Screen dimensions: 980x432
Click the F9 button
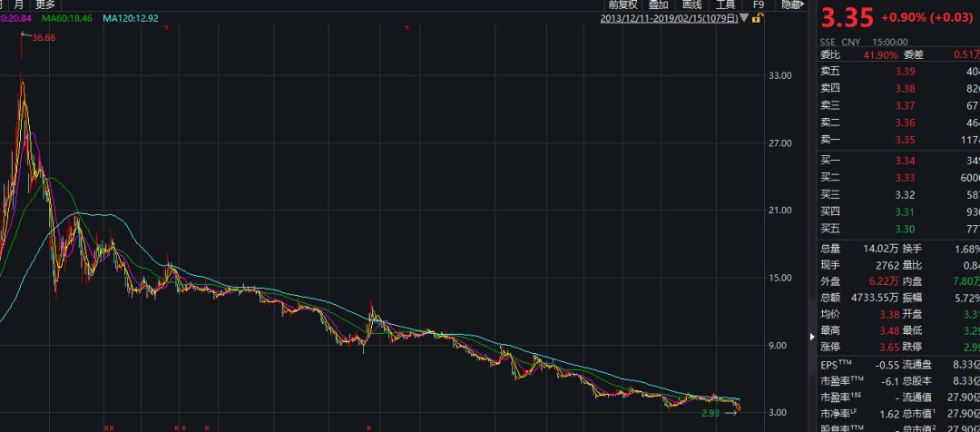click(758, 5)
